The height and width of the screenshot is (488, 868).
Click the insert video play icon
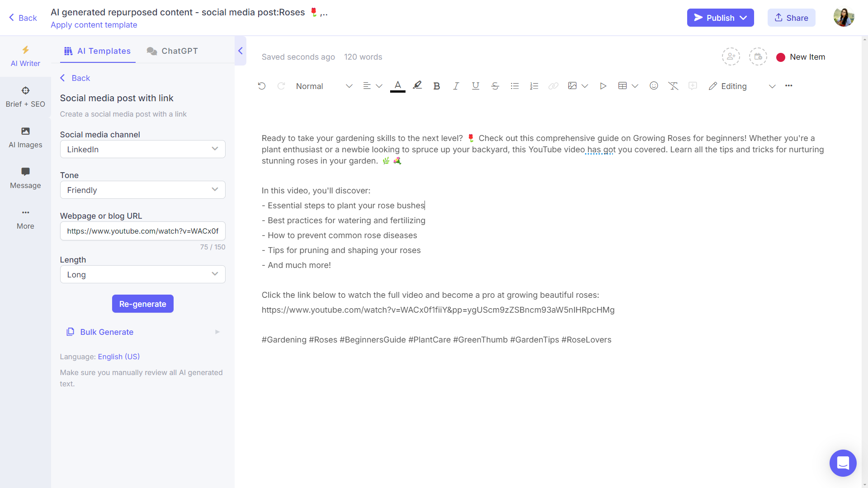(x=603, y=86)
